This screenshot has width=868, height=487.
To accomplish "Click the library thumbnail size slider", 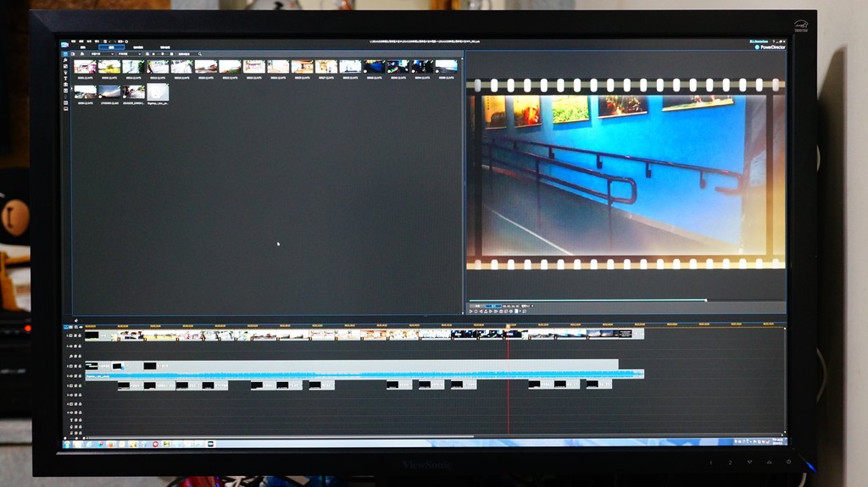I will pyautogui.click(x=163, y=53).
